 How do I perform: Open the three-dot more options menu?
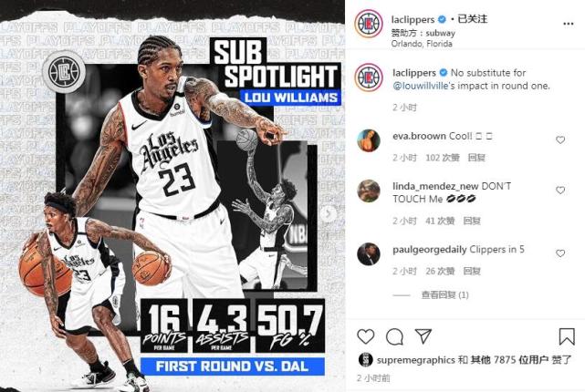pos(568,24)
